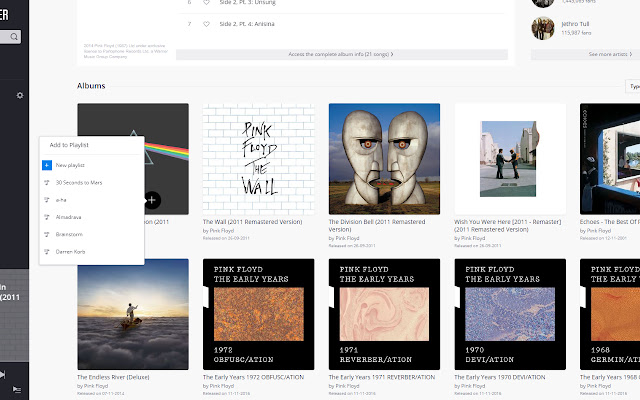Click the now-playing album art in sidebar
The width and height of the screenshot is (640, 400).
(x=14, y=315)
